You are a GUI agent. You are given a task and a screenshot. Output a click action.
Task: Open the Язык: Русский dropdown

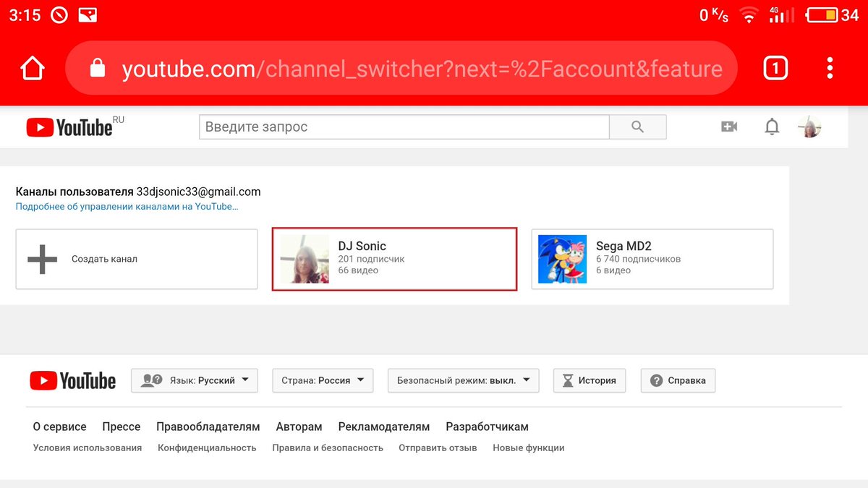pyautogui.click(x=195, y=380)
